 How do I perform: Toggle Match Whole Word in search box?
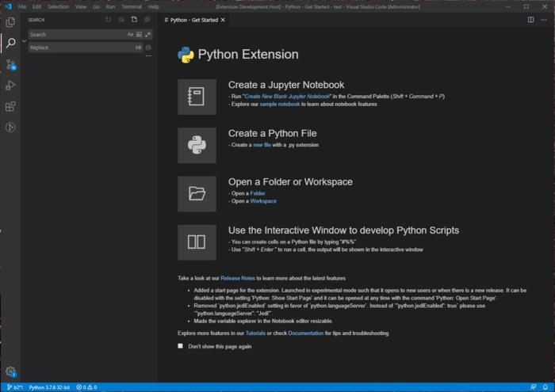(x=139, y=34)
